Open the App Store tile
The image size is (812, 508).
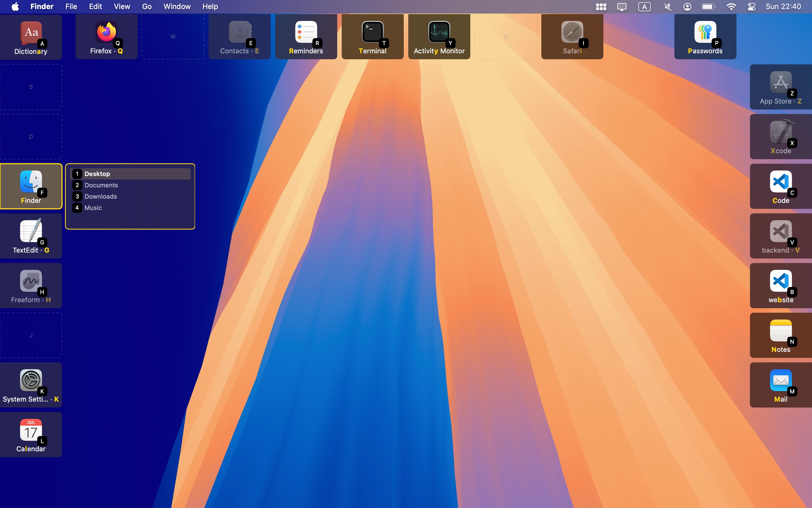coord(781,87)
